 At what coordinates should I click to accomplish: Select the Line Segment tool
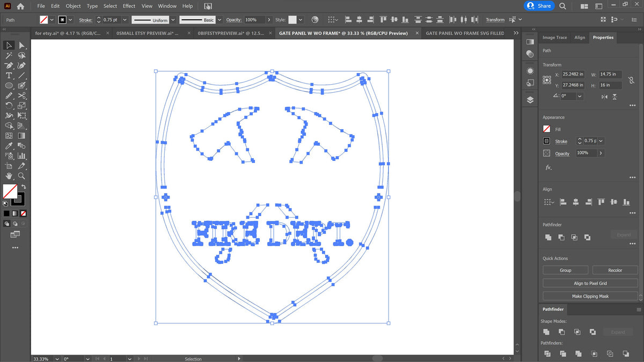click(x=22, y=76)
